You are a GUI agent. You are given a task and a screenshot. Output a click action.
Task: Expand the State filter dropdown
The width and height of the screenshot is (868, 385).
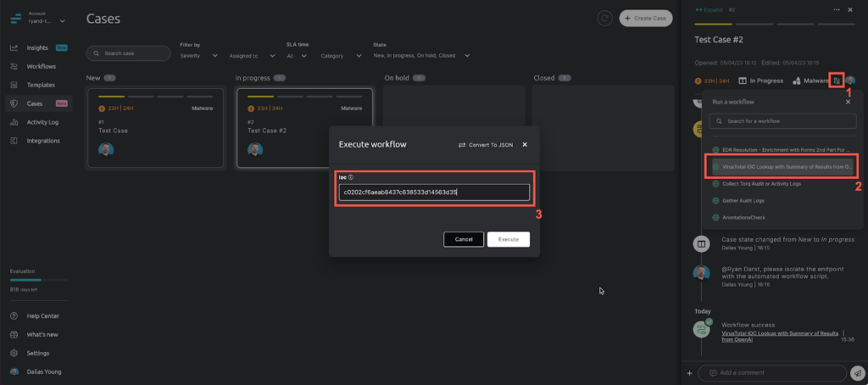click(x=421, y=55)
